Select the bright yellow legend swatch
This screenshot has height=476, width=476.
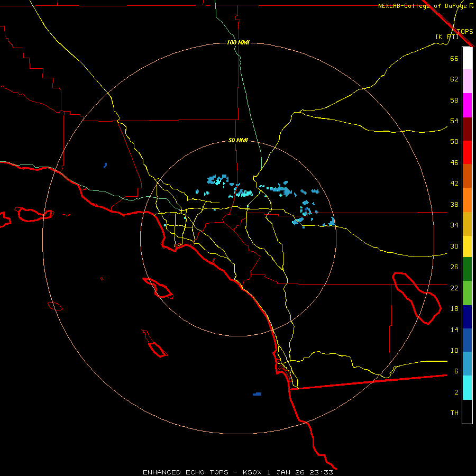467,246
